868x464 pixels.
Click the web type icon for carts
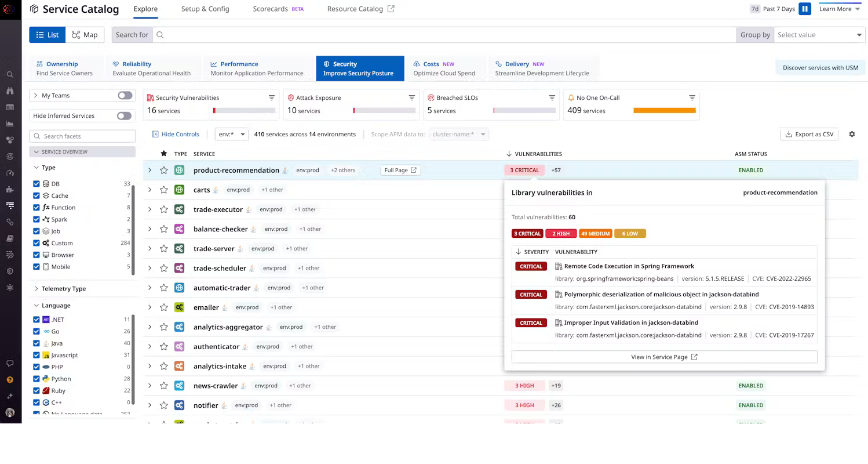(x=180, y=190)
